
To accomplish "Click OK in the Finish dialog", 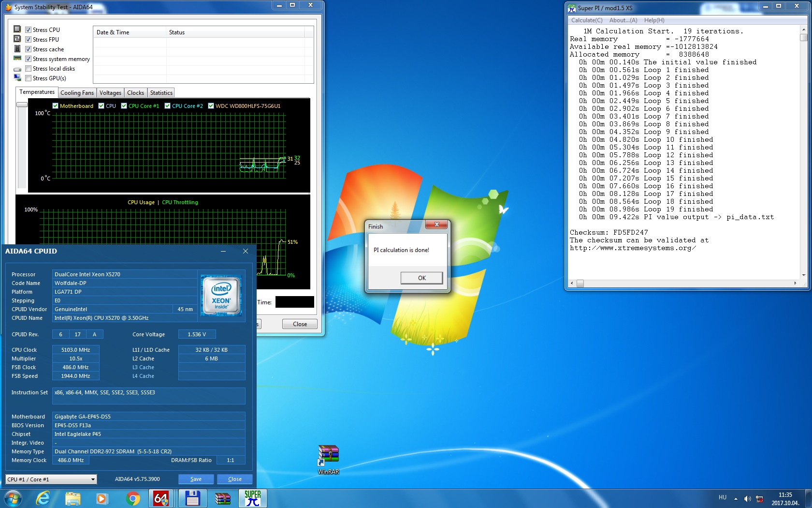I will 421,278.
